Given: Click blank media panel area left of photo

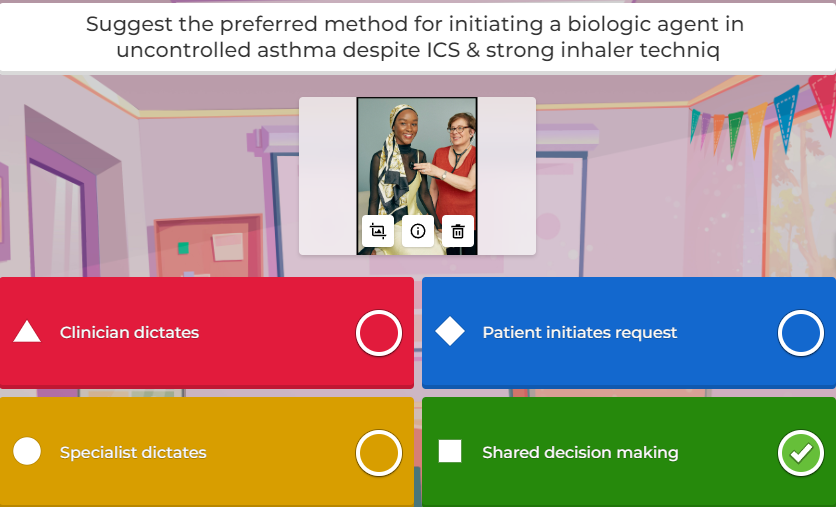Looking at the screenshot, I should (328, 176).
